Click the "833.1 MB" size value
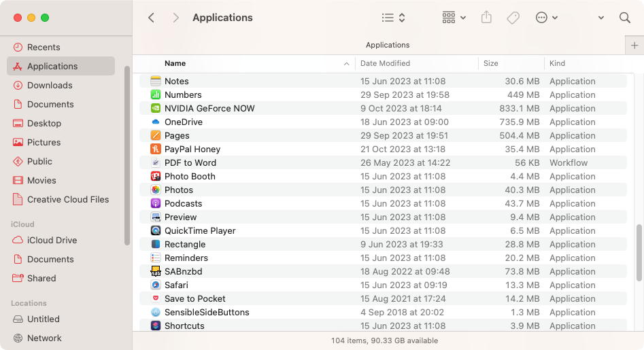The width and height of the screenshot is (644, 350). [519, 108]
